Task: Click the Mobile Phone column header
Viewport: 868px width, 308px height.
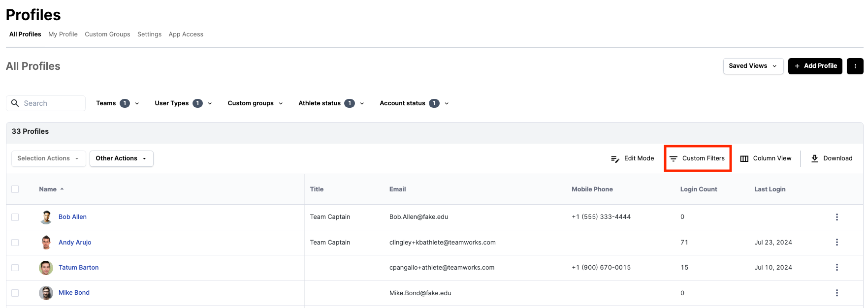Action: (x=592, y=189)
